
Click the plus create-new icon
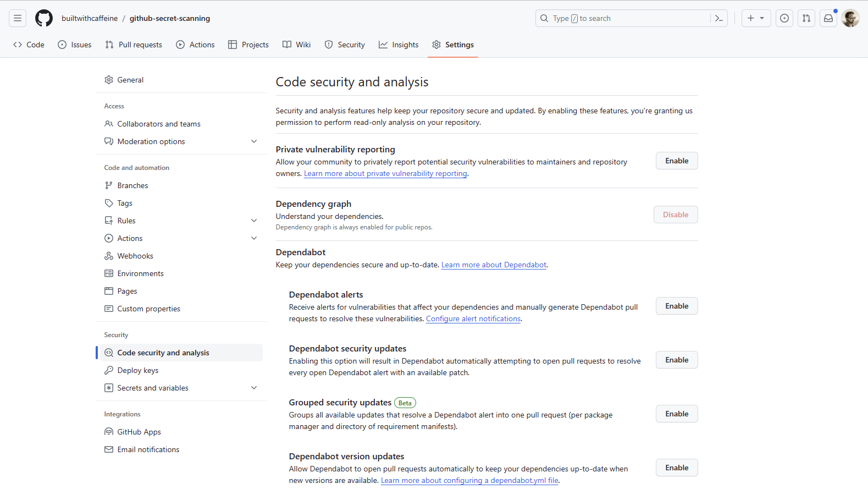751,18
